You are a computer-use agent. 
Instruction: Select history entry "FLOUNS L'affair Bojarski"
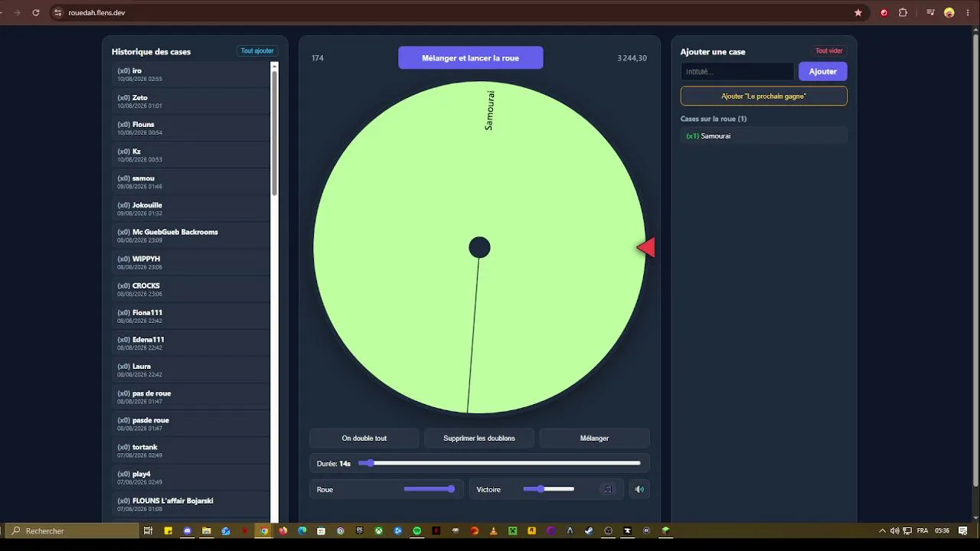pyautogui.click(x=191, y=504)
